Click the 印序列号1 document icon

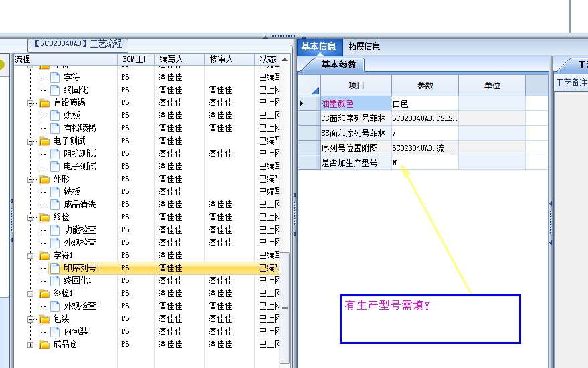click(55, 268)
